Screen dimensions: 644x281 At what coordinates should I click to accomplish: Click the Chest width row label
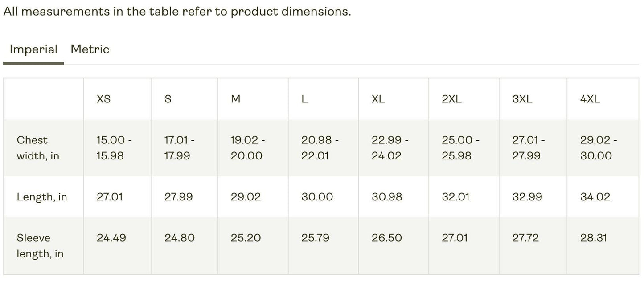coord(38,148)
